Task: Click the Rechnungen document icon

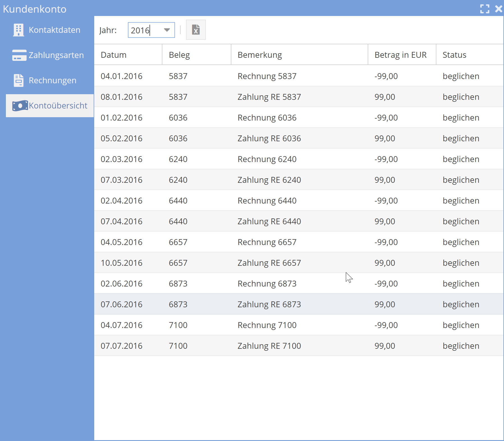Action: coord(19,80)
